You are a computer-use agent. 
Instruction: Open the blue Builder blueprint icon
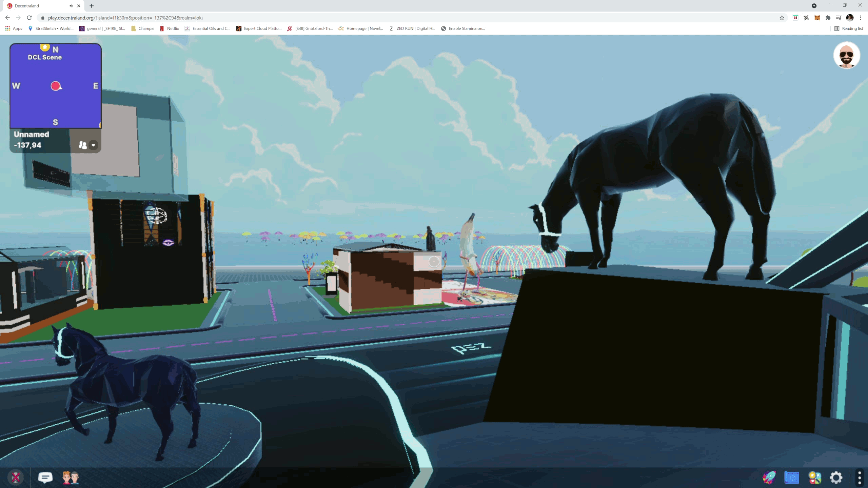pos(792,477)
